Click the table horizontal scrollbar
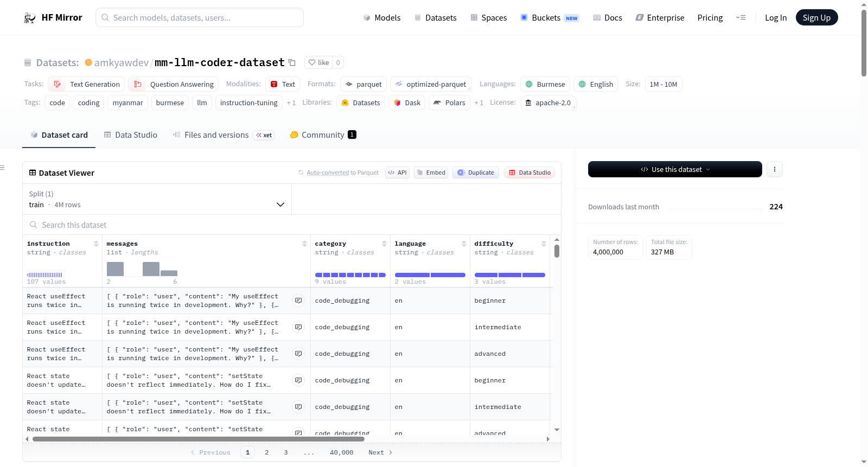This screenshot has width=868, height=467. (198, 439)
